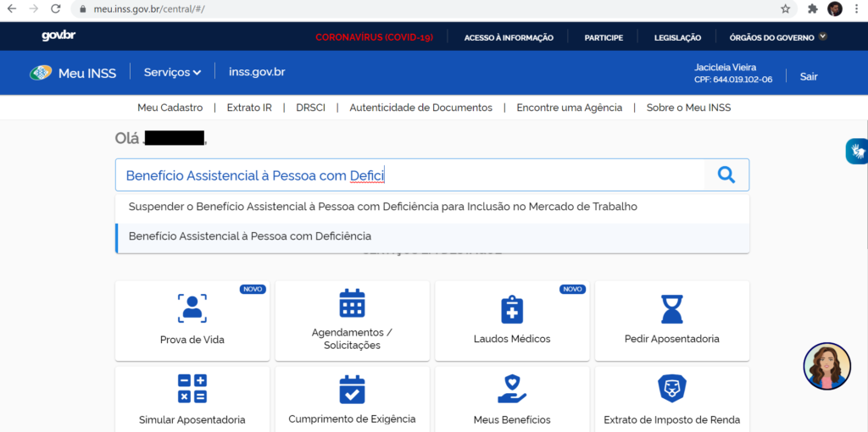This screenshot has height=432, width=868.
Task: Click the Agendamentos / Solicitações calendar icon
Action: [352, 303]
